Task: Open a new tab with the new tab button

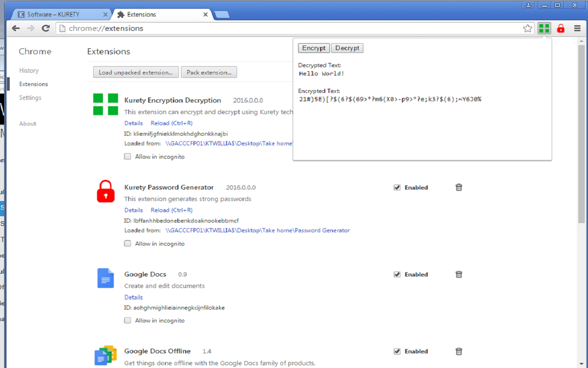Action: tap(222, 15)
